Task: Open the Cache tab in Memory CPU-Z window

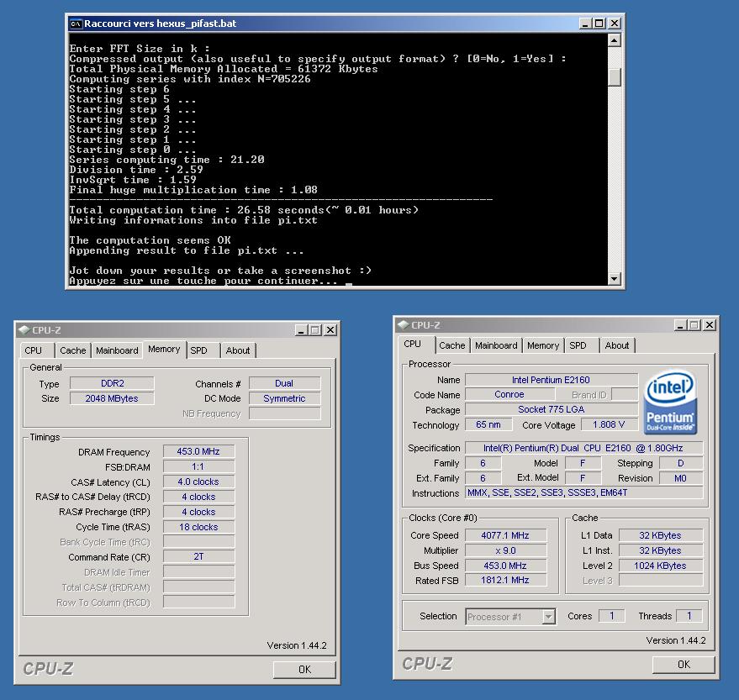Action: click(73, 350)
